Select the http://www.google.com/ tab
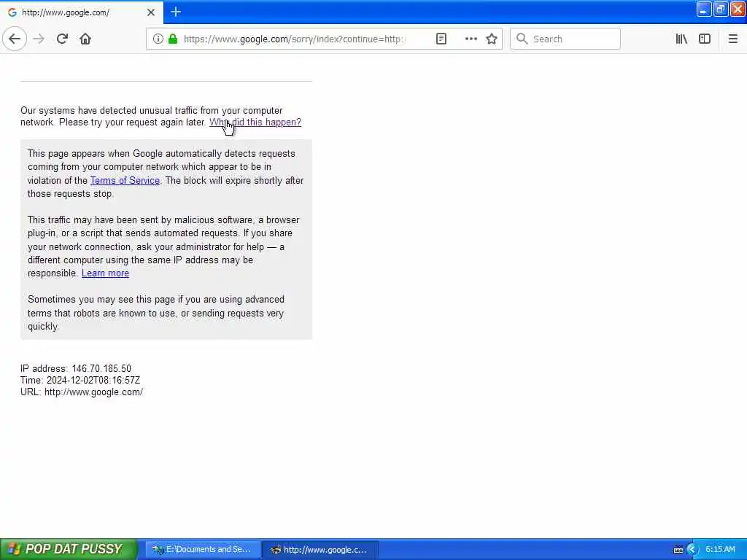 (82, 12)
